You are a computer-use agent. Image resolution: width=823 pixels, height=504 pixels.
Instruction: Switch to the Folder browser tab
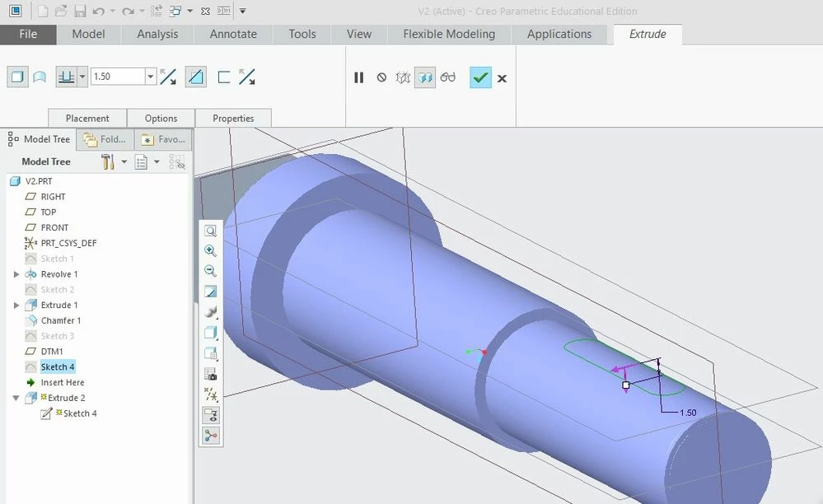click(x=105, y=139)
